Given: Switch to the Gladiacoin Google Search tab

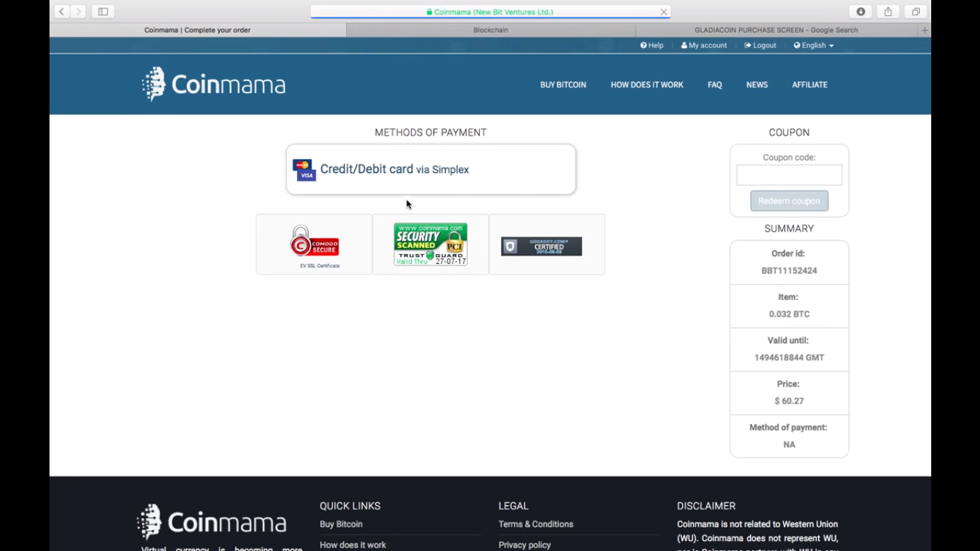Looking at the screenshot, I should tap(776, 30).
